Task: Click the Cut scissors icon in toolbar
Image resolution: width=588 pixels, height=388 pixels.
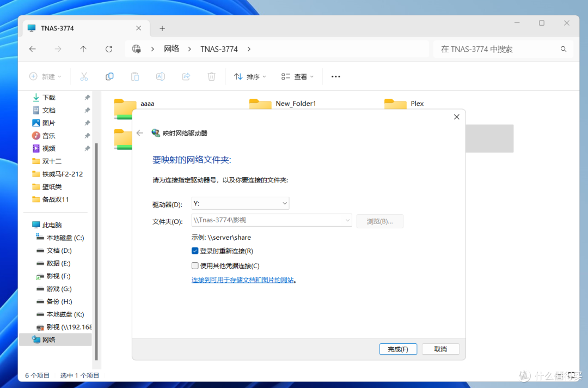Action: coord(84,76)
